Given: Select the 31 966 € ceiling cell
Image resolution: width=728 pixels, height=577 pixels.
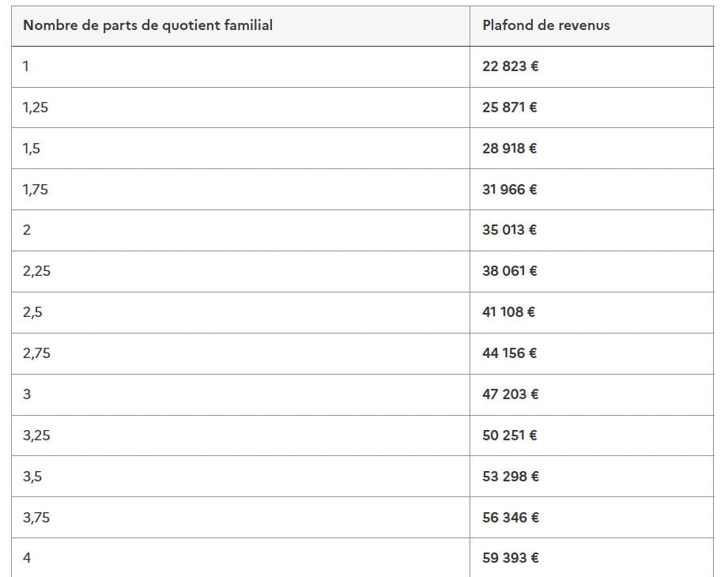Looking at the screenshot, I should 510,190.
